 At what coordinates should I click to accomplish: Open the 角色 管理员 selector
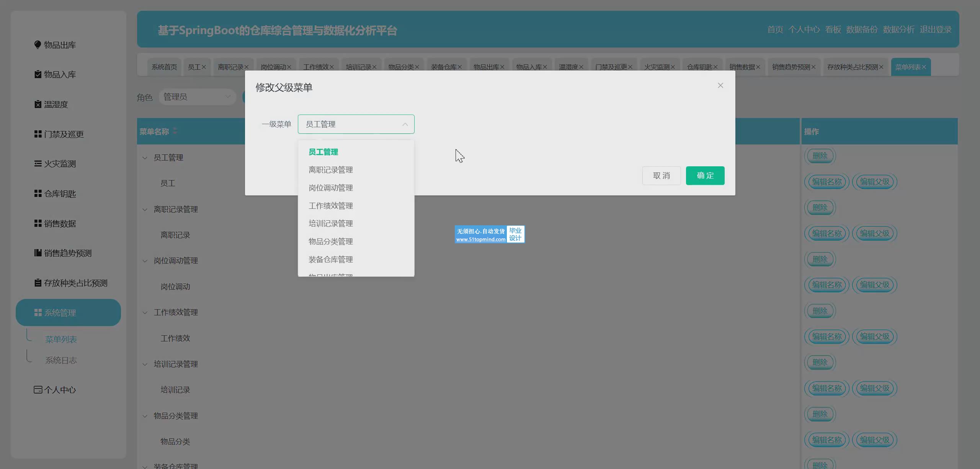(197, 97)
